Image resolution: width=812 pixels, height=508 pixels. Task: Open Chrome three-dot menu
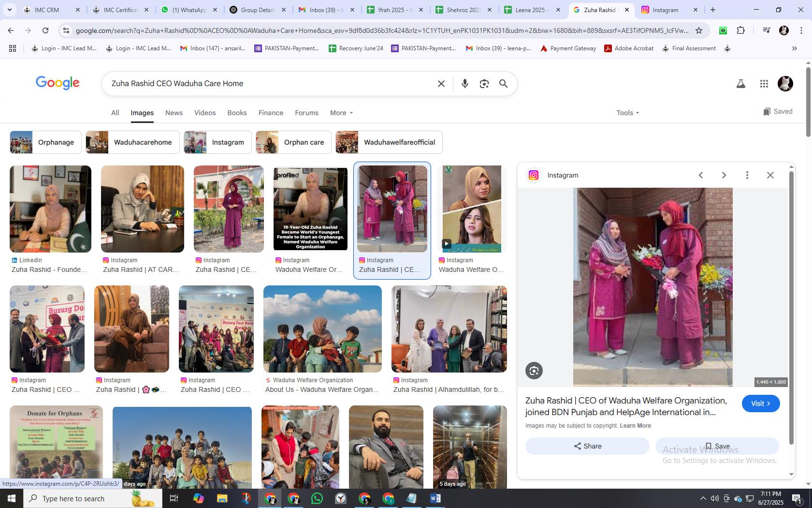click(801, 30)
